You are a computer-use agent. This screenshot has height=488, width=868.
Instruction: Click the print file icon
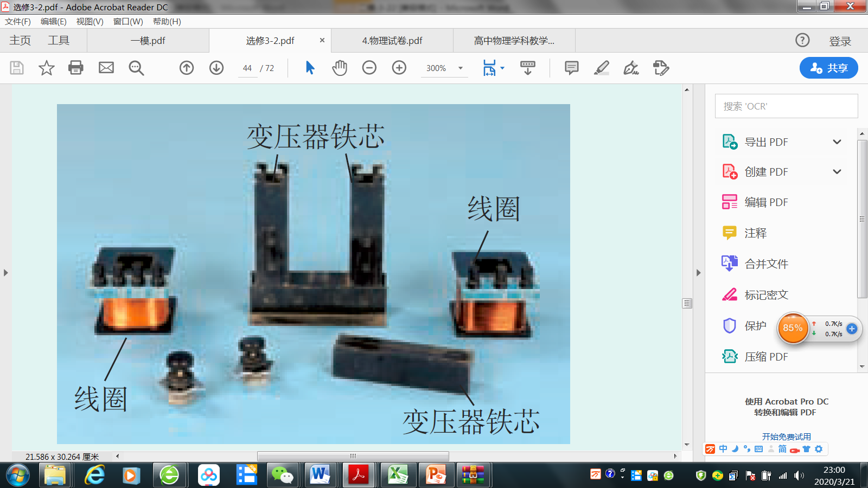pos(76,68)
